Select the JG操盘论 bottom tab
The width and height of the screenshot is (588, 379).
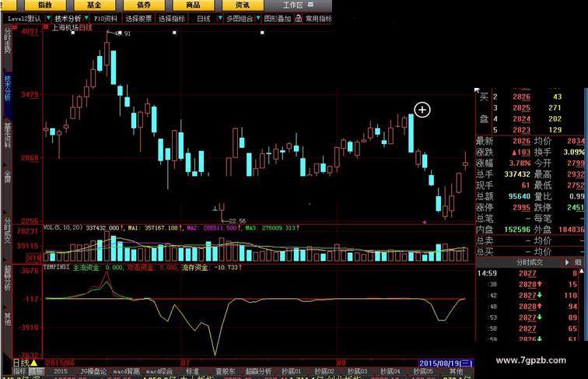point(93,371)
